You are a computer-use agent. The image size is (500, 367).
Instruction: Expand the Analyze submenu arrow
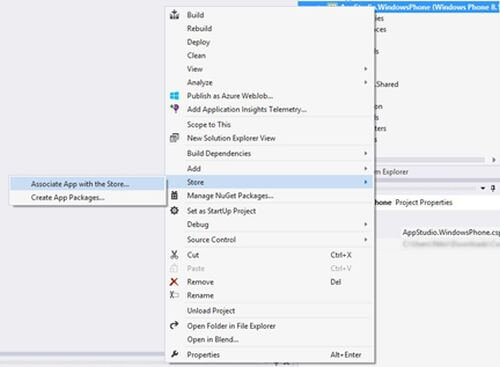coord(366,82)
